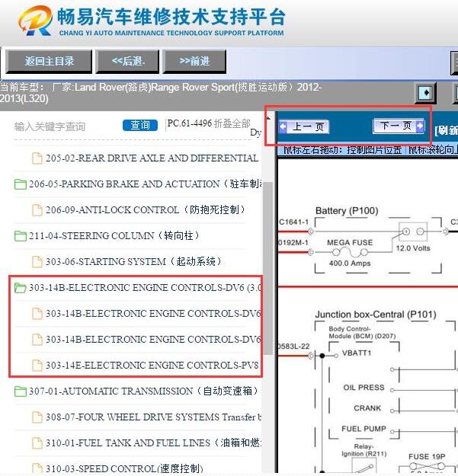This screenshot has height=476, width=458.
Task: Expand 211-04-STEERING COLUMN folder
Action: click(114, 235)
